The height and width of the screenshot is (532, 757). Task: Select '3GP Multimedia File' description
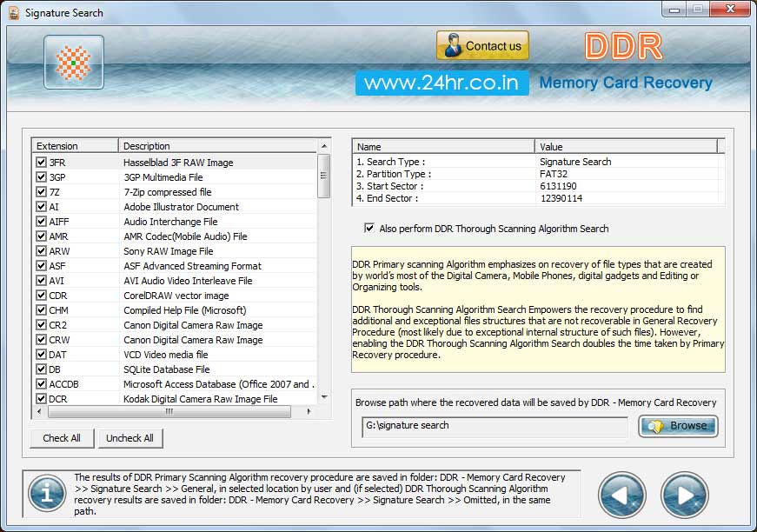(163, 177)
